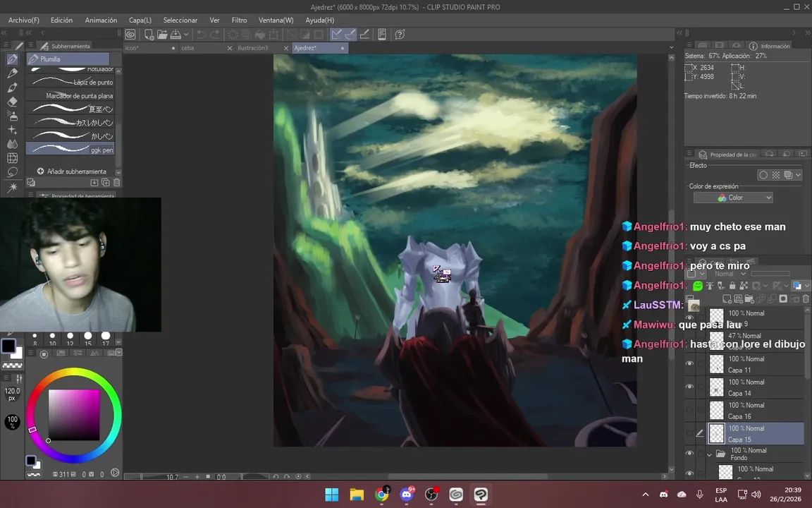Save the file with command bar icon
This screenshot has height=508, width=812.
[x=176, y=35]
